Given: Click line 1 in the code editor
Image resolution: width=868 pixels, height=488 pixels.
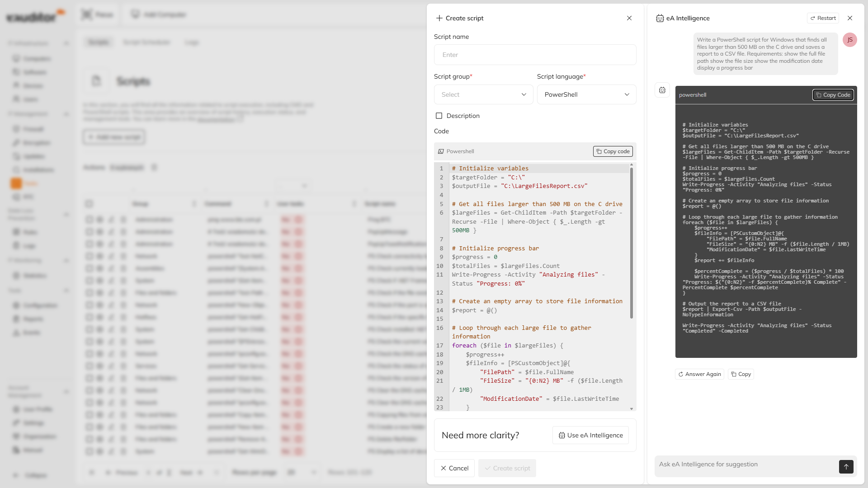Looking at the screenshot, I should coord(538,168).
